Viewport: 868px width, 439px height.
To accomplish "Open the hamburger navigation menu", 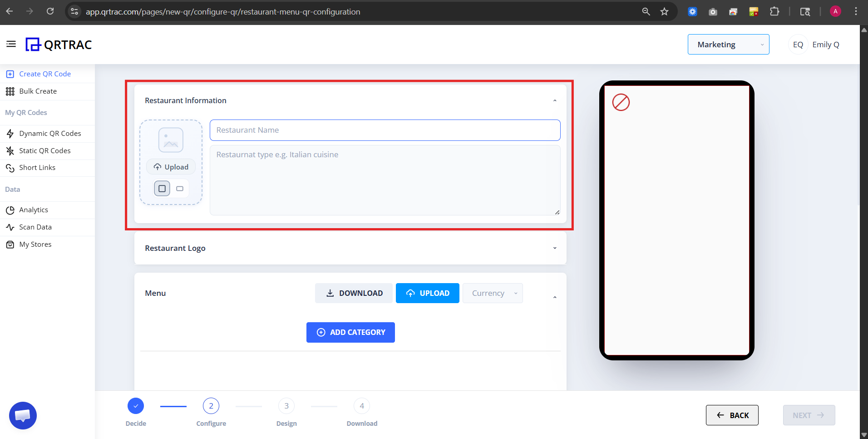I will (x=11, y=44).
